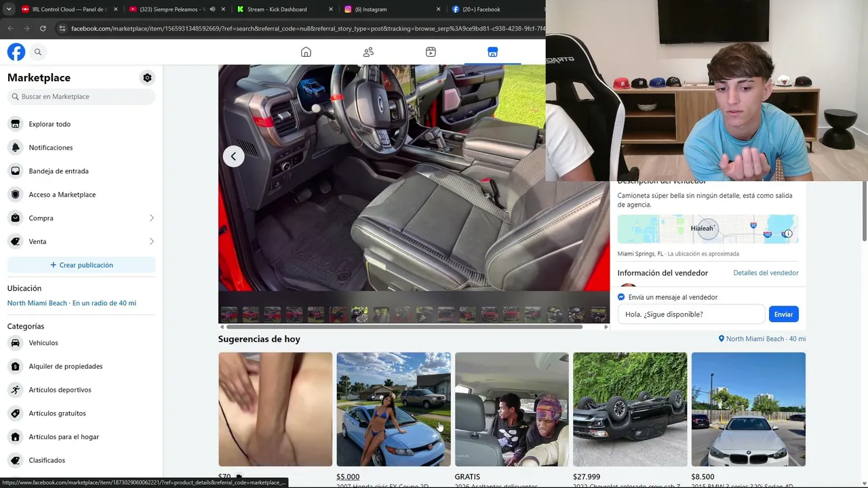Expand the Compra section
The width and height of the screenshot is (868, 488).
pos(81,218)
